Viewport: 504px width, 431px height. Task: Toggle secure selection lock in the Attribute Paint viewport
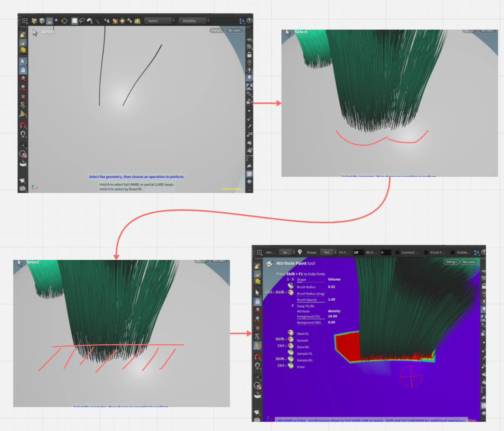257,301
